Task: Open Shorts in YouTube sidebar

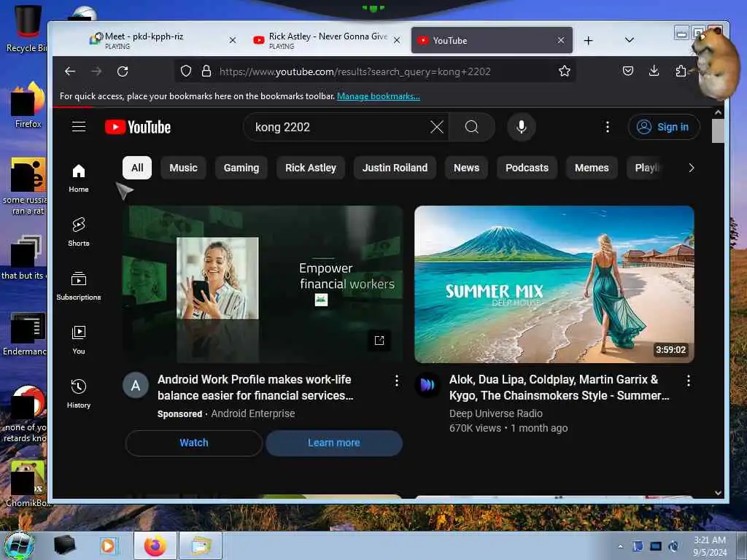Action: 79,232
